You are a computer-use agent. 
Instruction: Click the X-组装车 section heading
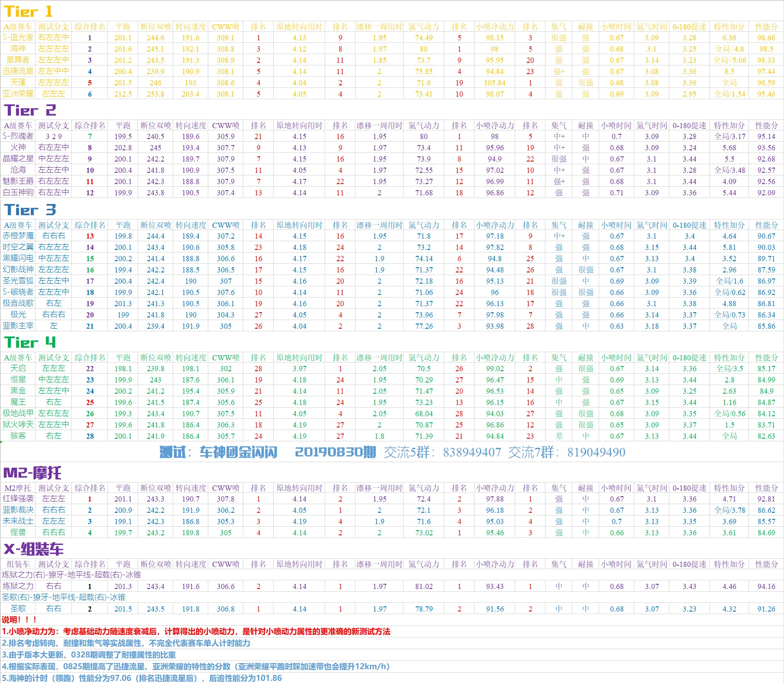(x=34, y=549)
